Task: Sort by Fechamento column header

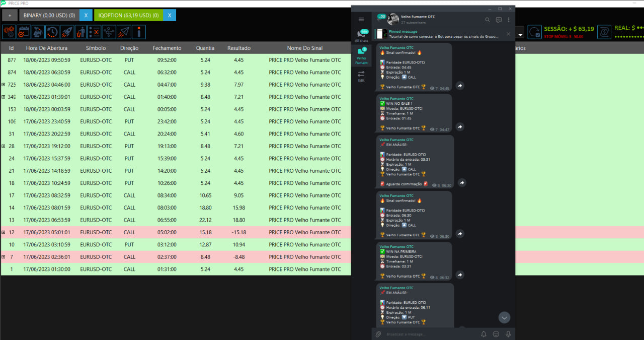Action: [x=167, y=48]
